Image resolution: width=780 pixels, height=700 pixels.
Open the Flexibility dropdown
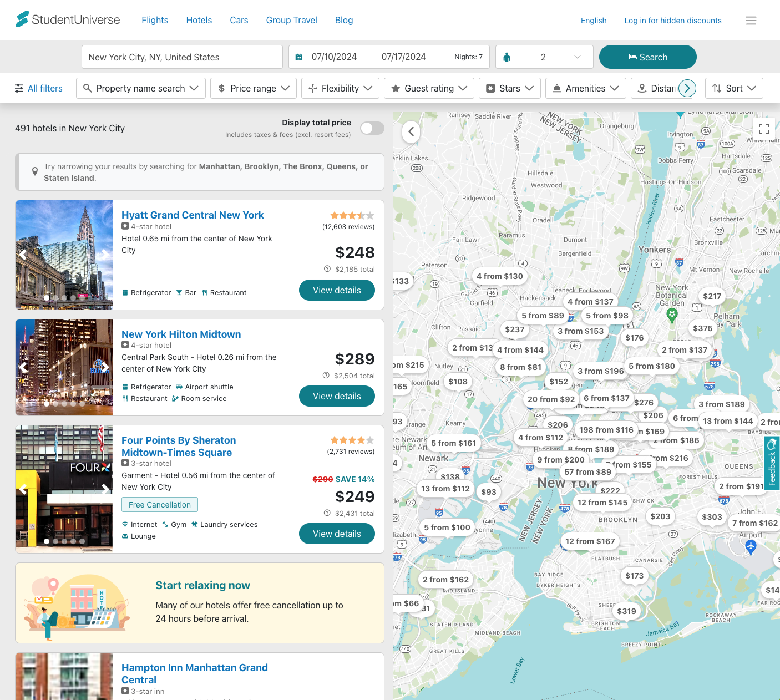340,88
